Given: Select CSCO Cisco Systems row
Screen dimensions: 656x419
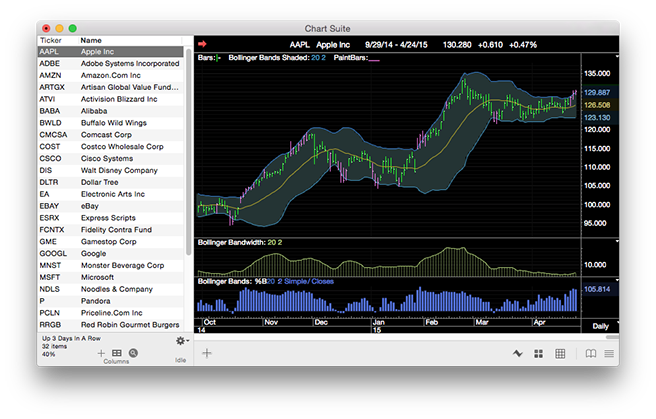Looking at the screenshot, I should pos(110,158).
